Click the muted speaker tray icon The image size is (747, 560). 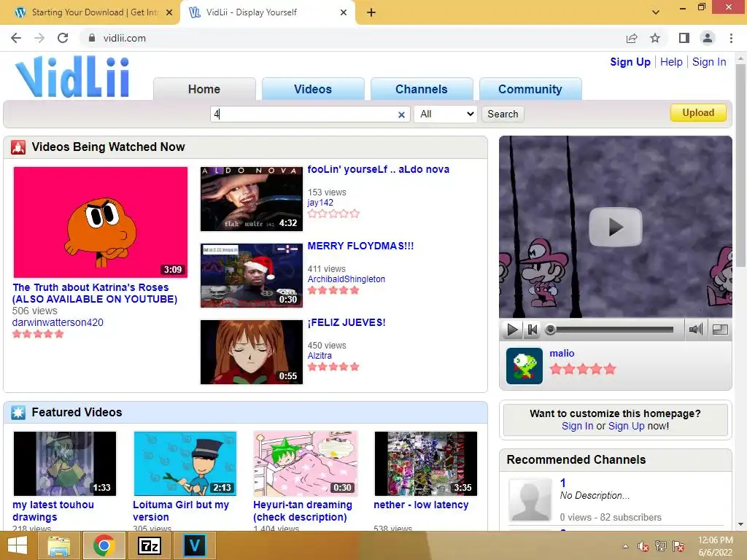tap(643, 546)
